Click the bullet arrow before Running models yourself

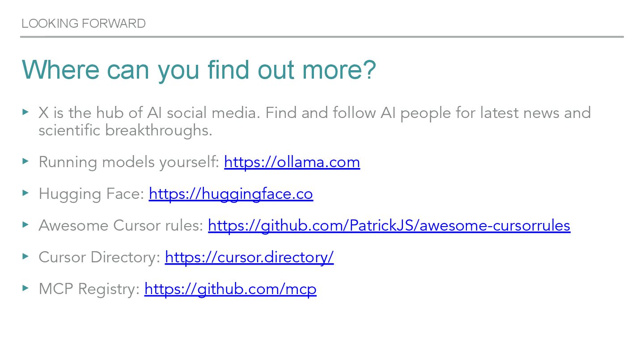(x=25, y=160)
